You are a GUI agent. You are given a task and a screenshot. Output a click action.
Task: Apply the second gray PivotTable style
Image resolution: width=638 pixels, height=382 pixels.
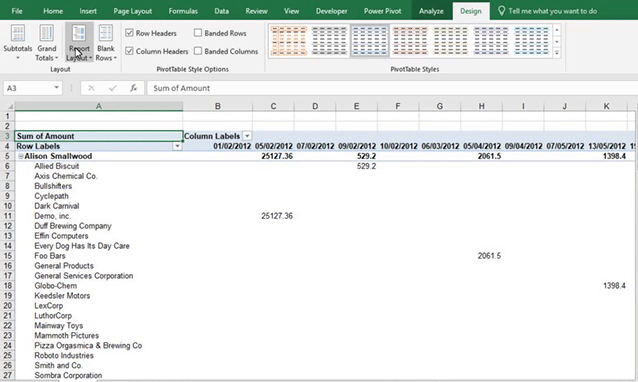click(x=329, y=41)
